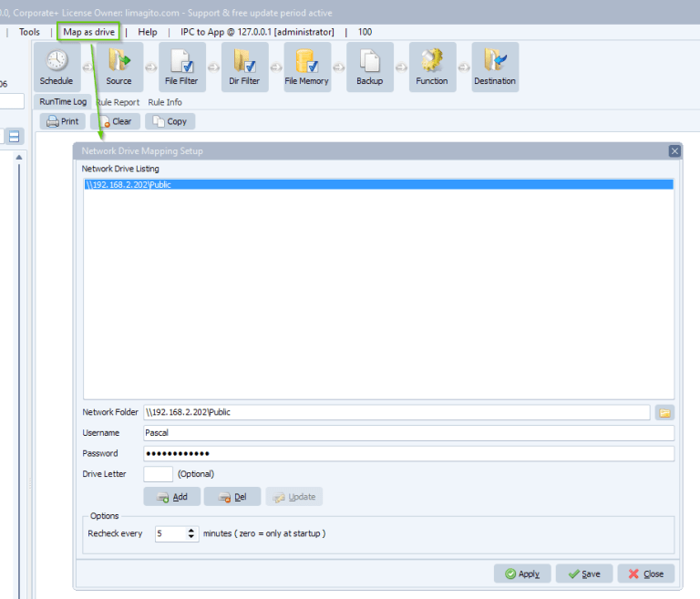Open the Function step
Screen dimensions: 700x599
pyautogui.click(x=432, y=67)
